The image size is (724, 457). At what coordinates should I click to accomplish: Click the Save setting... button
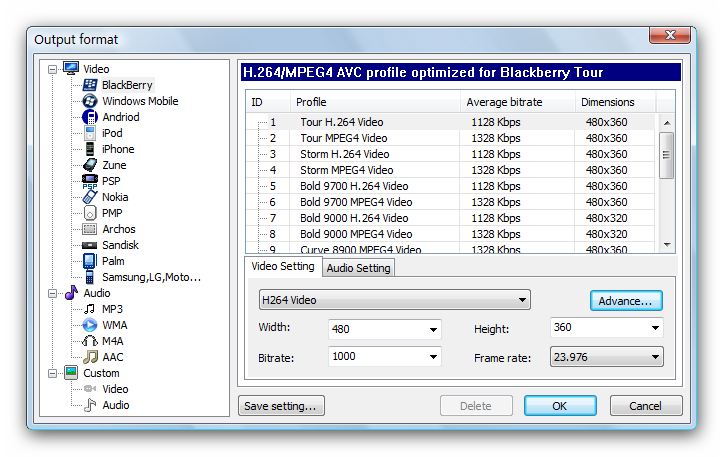[x=281, y=406]
